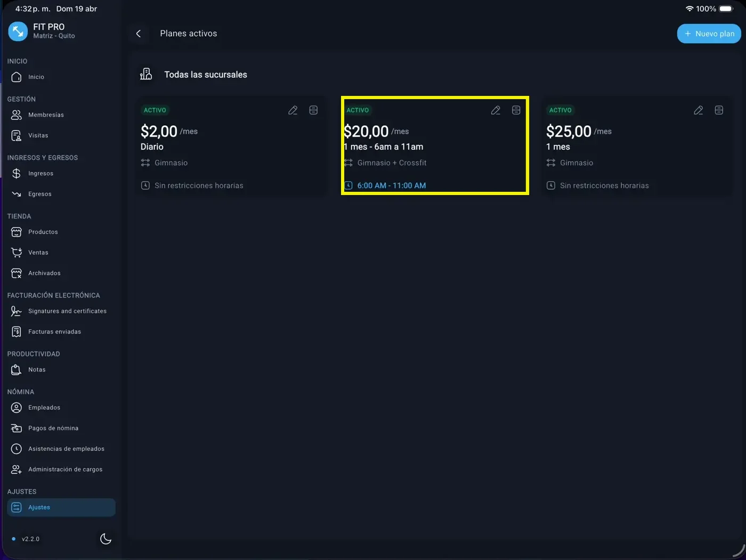Go back using the left chevron arrow

(x=139, y=34)
